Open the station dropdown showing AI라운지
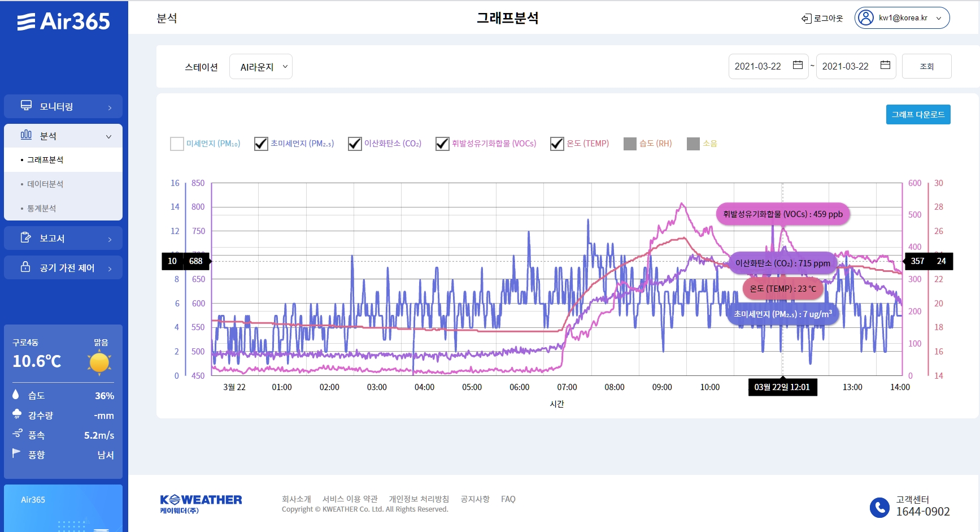Image resolution: width=980 pixels, height=532 pixels. click(x=261, y=67)
